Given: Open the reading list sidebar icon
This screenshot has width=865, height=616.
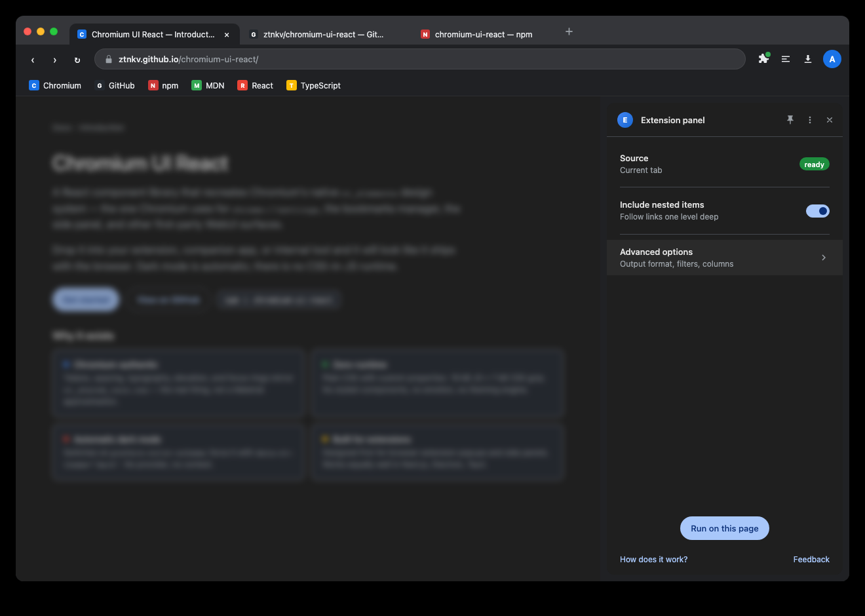Looking at the screenshot, I should click(x=785, y=59).
